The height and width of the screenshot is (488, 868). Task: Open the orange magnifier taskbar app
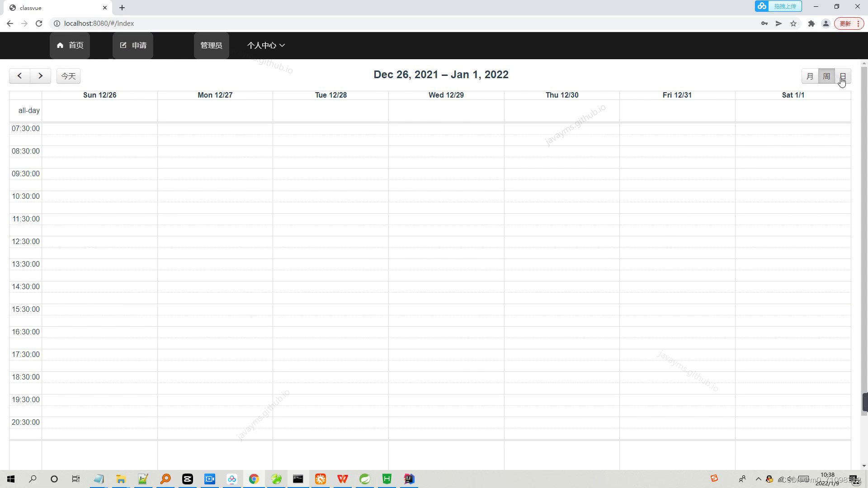click(x=165, y=479)
